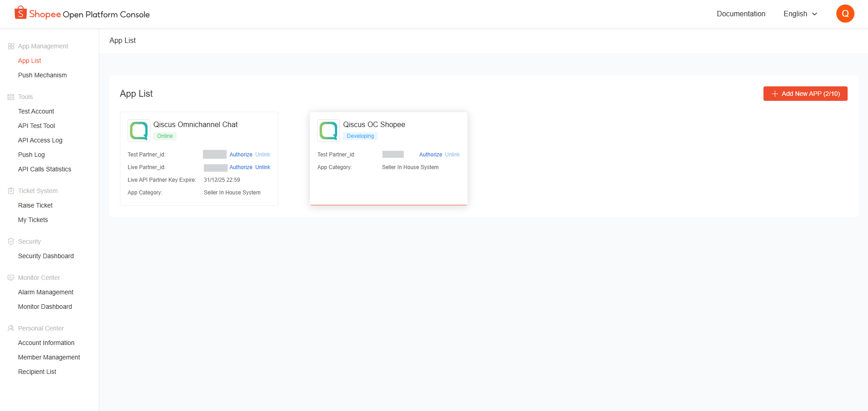Click App List breadcrumb at top

[x=122, y=41]
